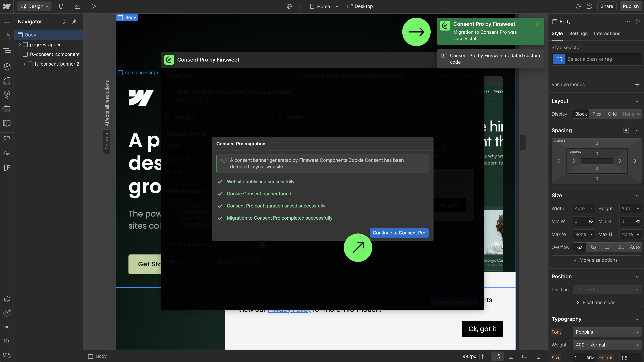Click Body breadcrumb in bottom bar
This screenshot has height=362, width=644.
[x=97, y=356]
